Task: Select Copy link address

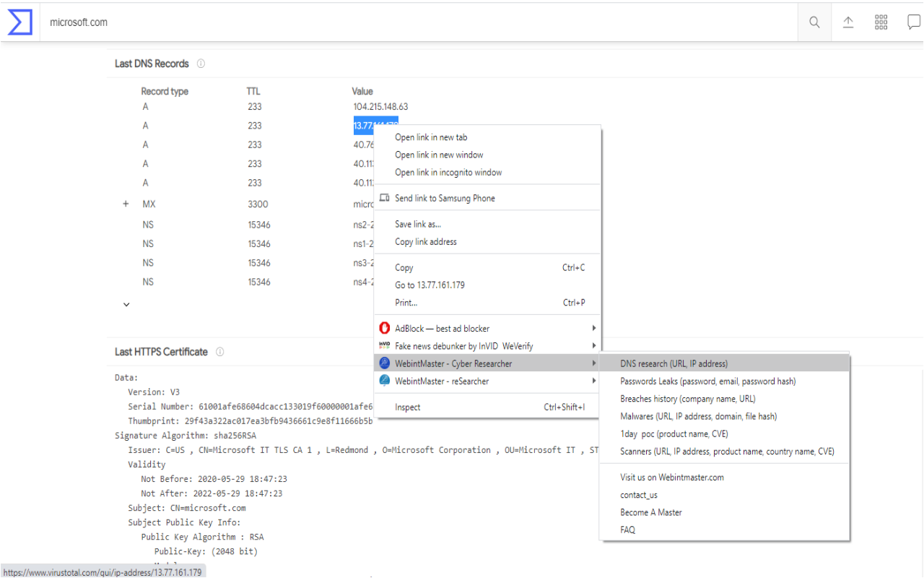Action: [426, 241]
